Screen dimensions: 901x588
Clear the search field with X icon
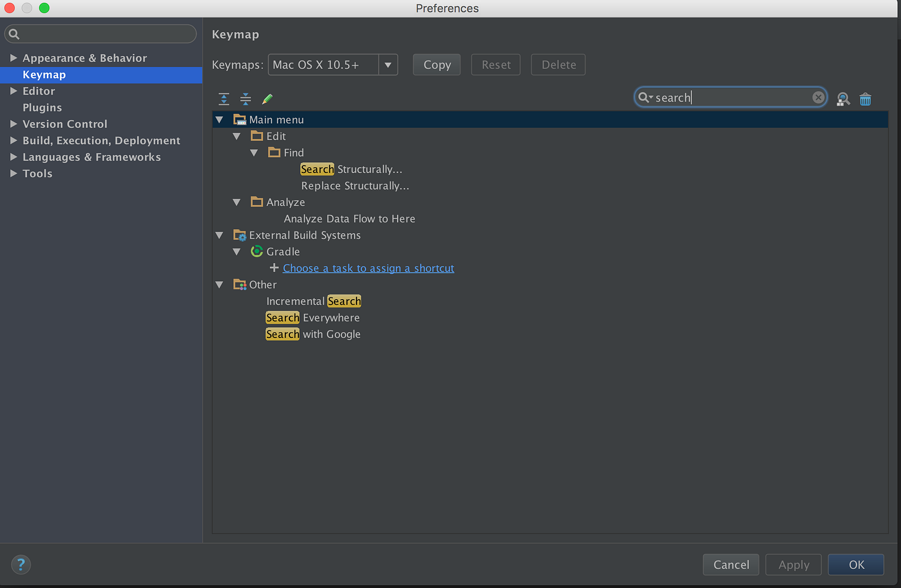[818, 97]
